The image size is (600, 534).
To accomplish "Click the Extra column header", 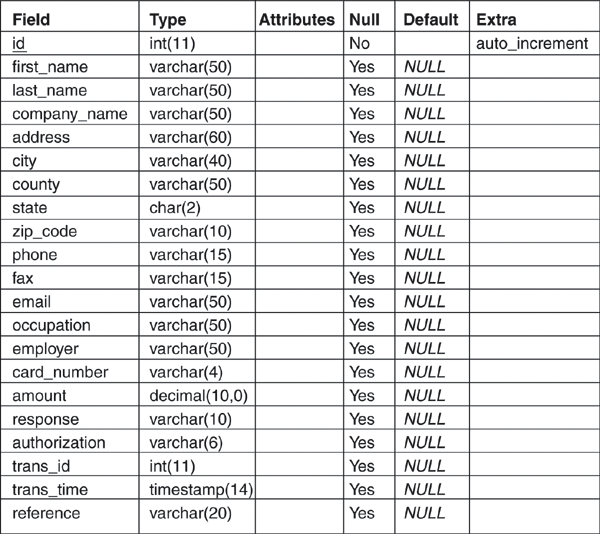I will tap(496, 20).
